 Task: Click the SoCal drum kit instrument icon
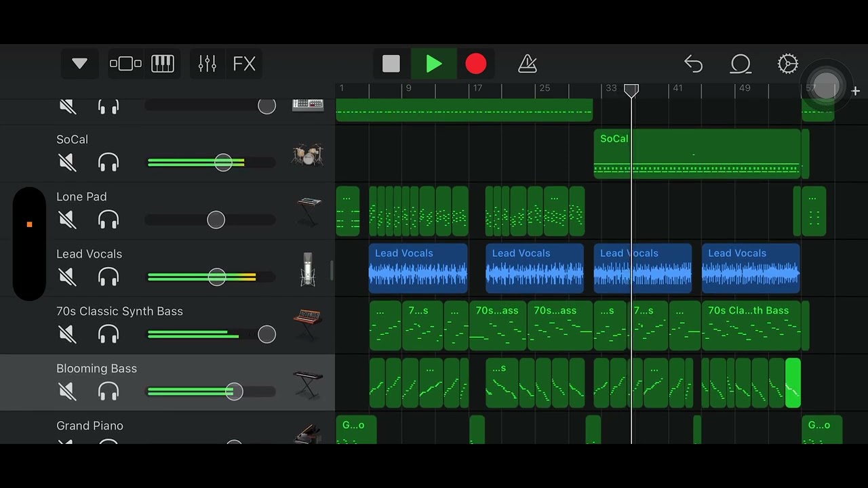pos(308,155)
